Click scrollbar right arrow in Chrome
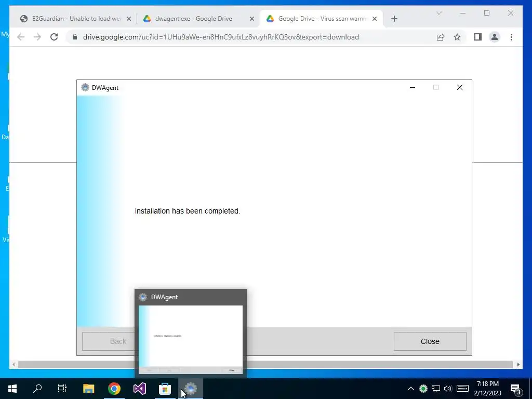Image resolution: width=532 pixels, height=399 pixels. tap(518, 364)
